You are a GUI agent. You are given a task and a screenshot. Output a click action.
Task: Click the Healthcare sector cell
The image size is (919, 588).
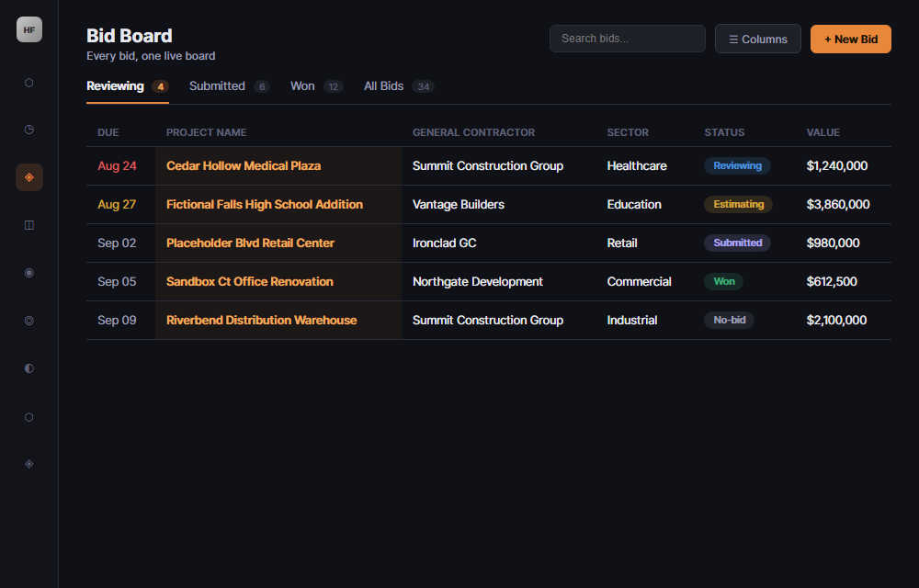pos(637,165)
